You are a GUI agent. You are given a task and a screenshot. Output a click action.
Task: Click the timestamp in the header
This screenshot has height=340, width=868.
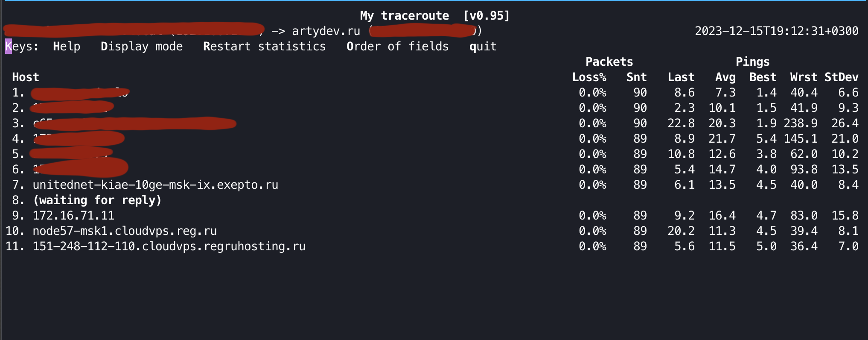(776, 31)
